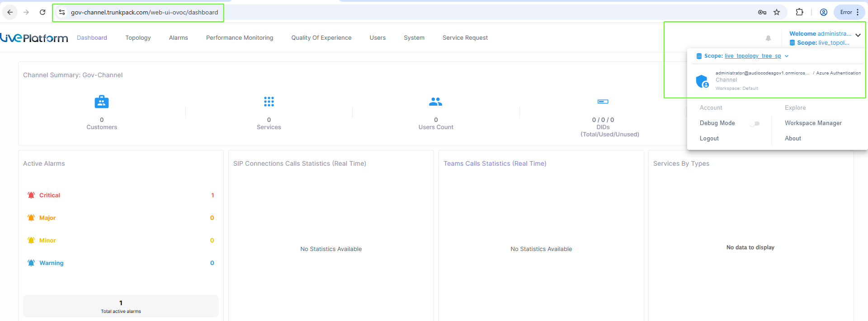Select Logout from the account menu
Viewport: 868px width, 321px height.
(709, 139)
